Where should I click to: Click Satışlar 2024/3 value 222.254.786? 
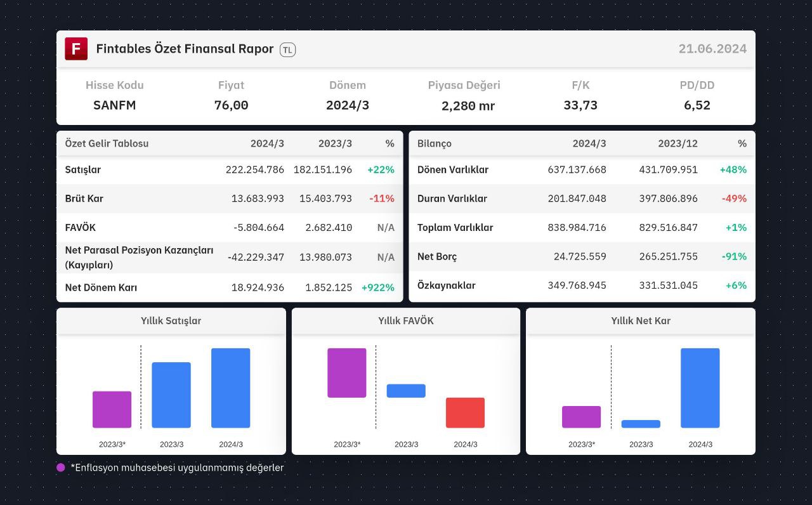tap(255, 170)
